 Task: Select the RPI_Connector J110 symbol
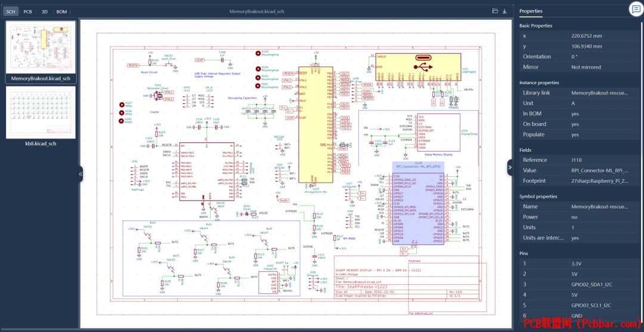coord(419,210)
